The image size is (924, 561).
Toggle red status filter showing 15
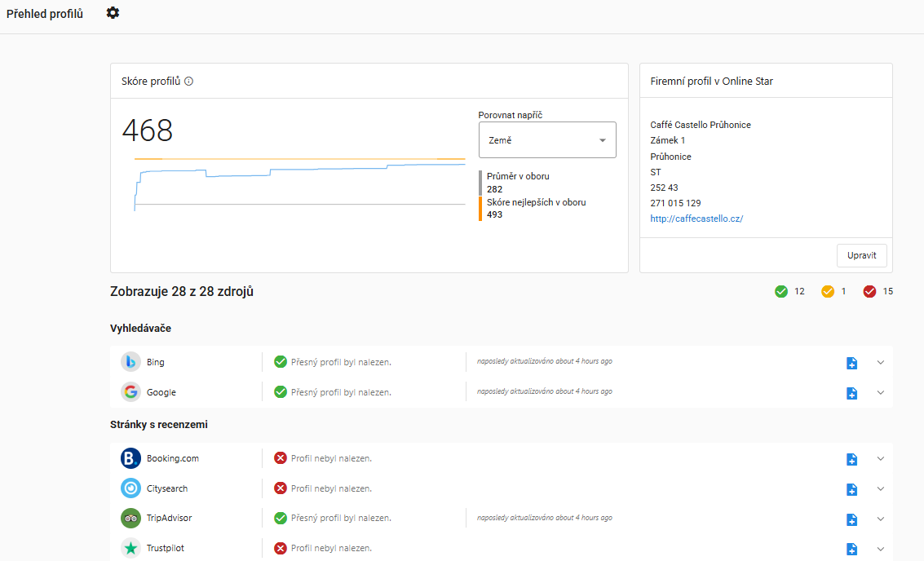[869, 291]
